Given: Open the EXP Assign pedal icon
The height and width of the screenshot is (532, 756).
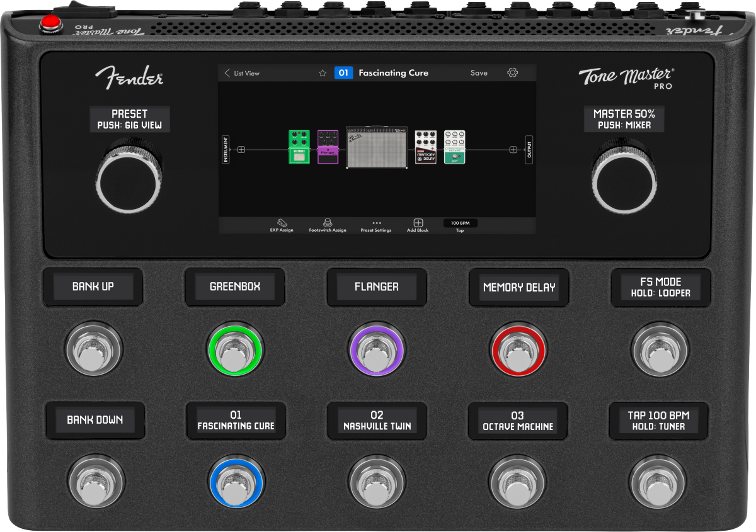Looking at the screenshot, I should point(282,224).
